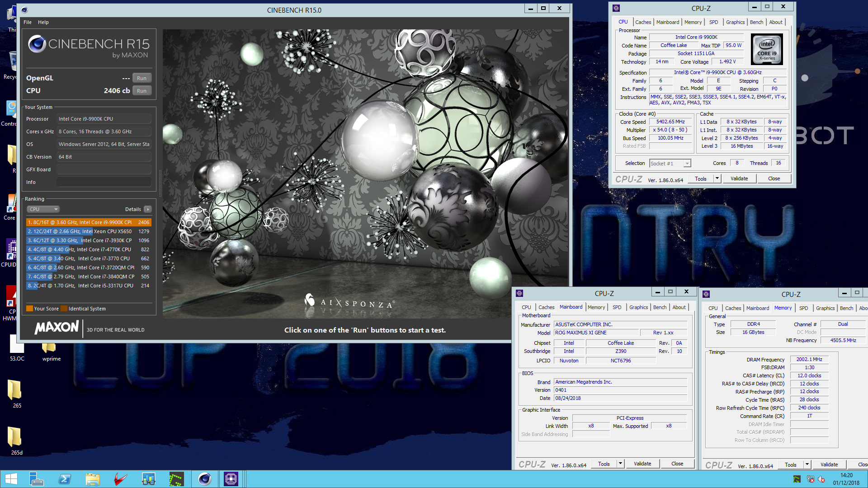868x488 pixels.
Task: Click the orange Your Score legend swatch
Action: tap(30, 309)
